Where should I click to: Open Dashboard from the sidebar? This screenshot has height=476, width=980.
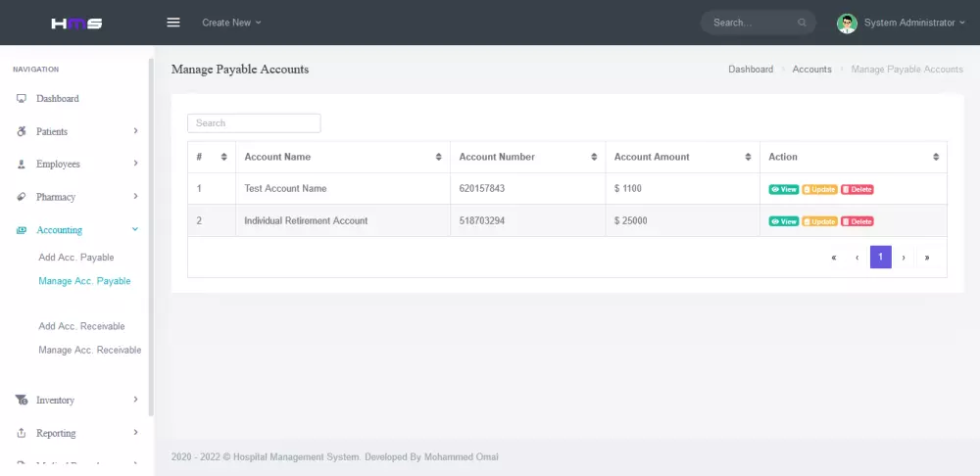pos(57,99)
